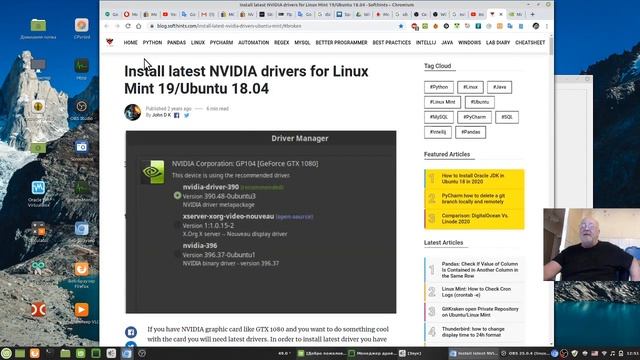Switch to the last NVIDIA tab
Image resolution: width=640 pixels, height=360 pixels.
(516, 14)
